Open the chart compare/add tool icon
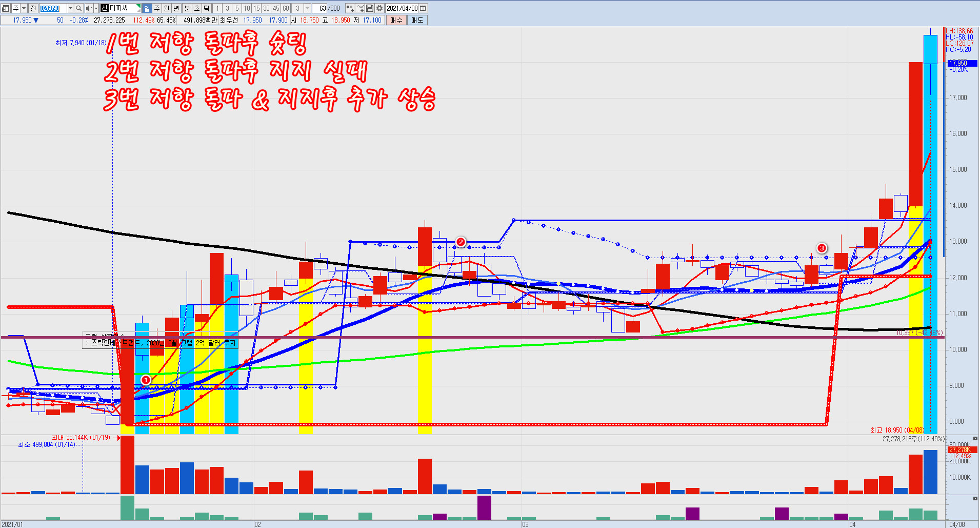 tap(350, 8)
